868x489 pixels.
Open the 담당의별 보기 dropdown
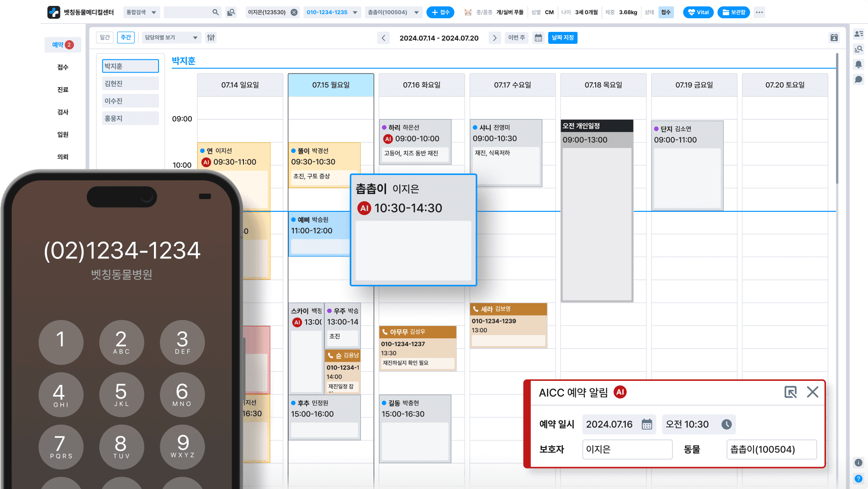[x=171, y=37]
